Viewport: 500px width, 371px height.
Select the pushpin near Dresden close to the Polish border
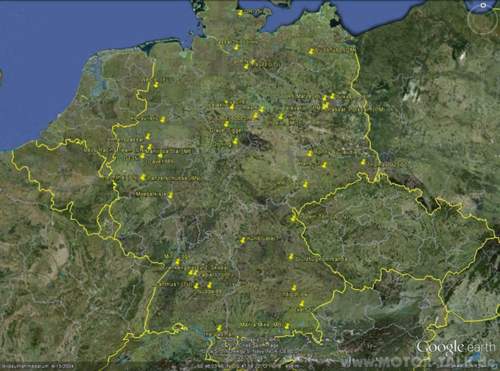[363, 162]
